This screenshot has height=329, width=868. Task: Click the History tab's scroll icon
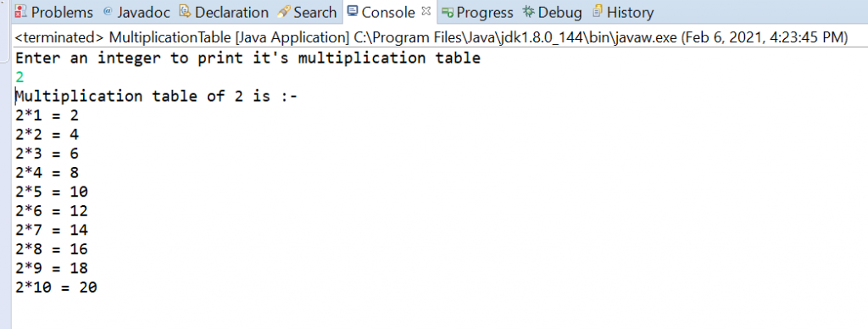(598, 11)
